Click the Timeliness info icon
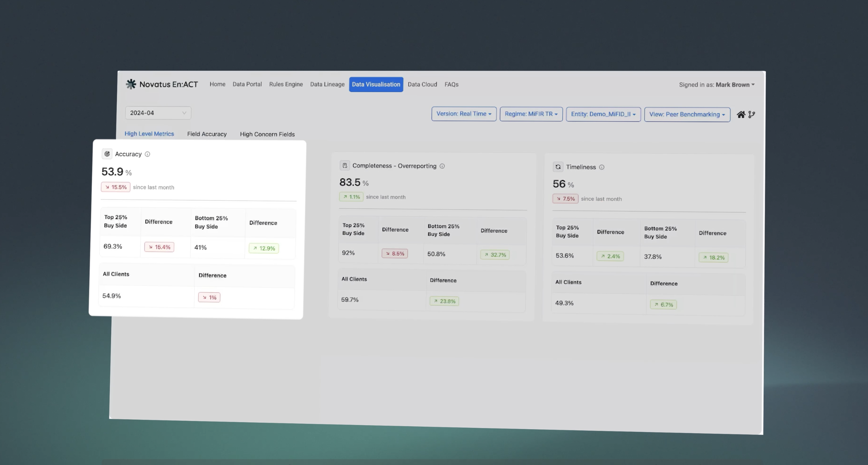Screen dimensions: 868x465 pos(602,168)
